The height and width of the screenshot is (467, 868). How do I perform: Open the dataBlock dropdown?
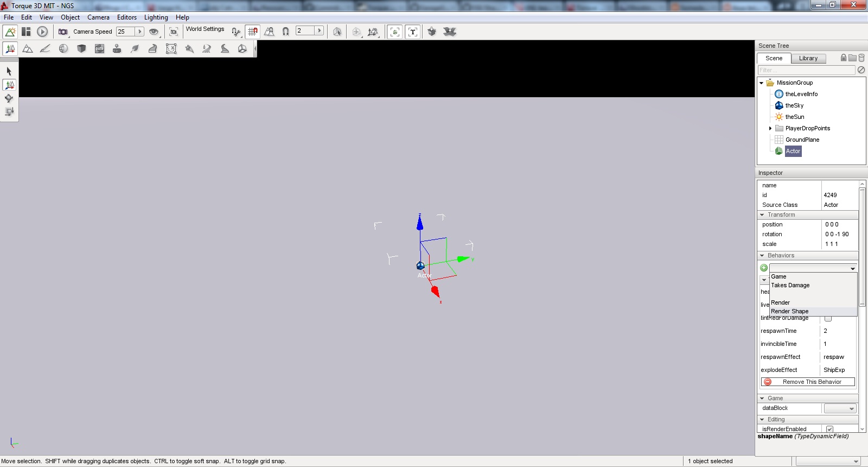pyautogui.click(x=840, y=408)
